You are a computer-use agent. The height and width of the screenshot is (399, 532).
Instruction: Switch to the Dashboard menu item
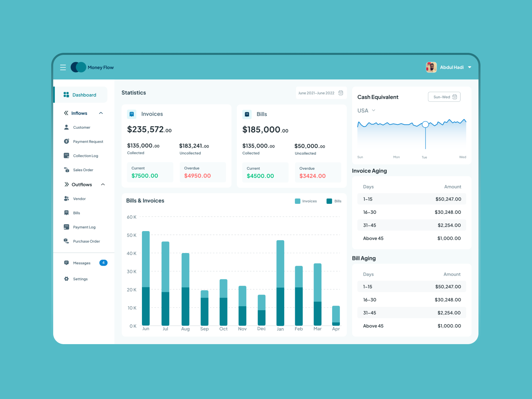pos(84,94)
